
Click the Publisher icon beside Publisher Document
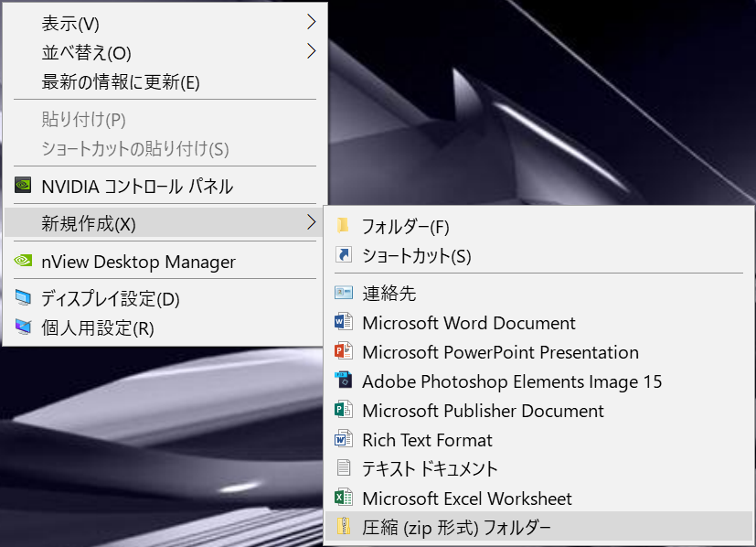pos(344,410)
